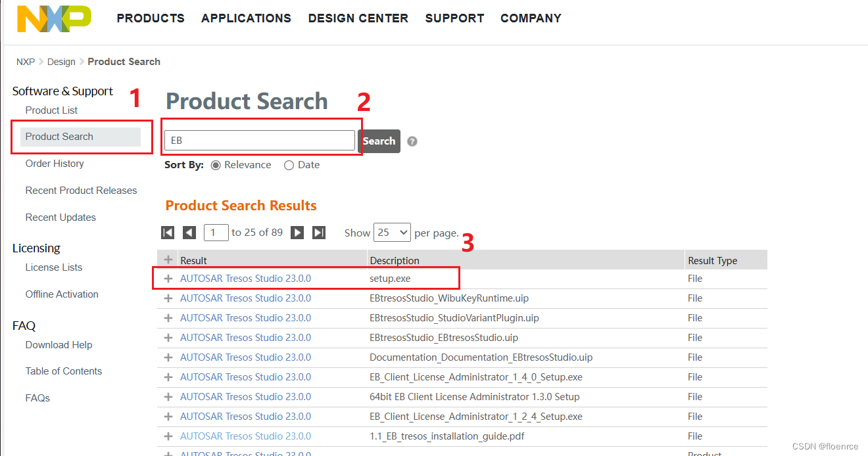This screenshot has width=868, height=456.
Task: Open Order History in sidebar
Action: [x=55, y=164]
